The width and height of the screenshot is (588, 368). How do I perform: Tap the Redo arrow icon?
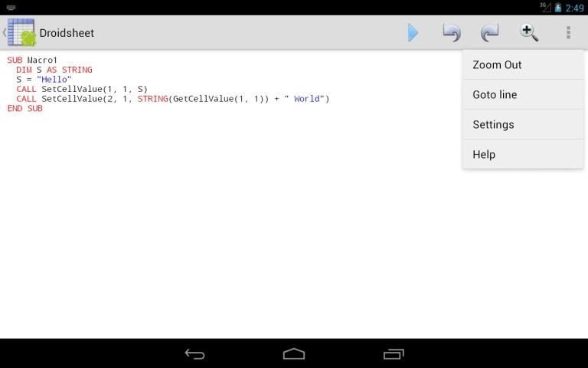[x=490, y=33]
